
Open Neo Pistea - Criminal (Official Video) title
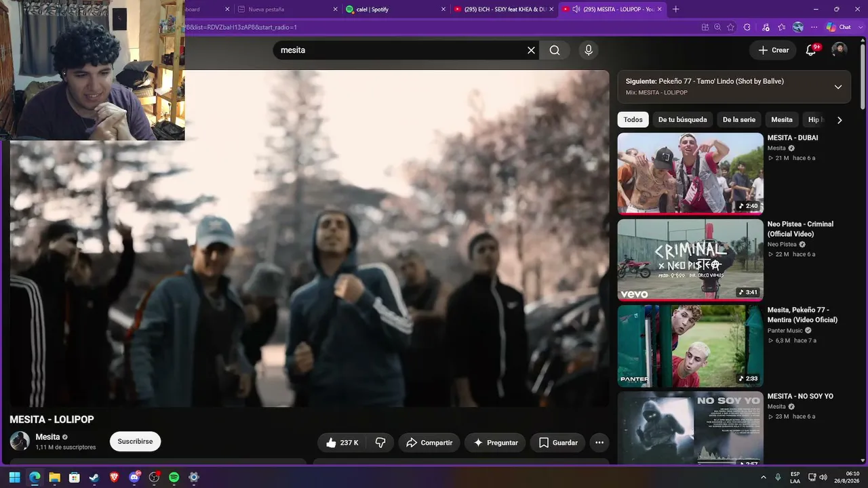pos(800,229)
